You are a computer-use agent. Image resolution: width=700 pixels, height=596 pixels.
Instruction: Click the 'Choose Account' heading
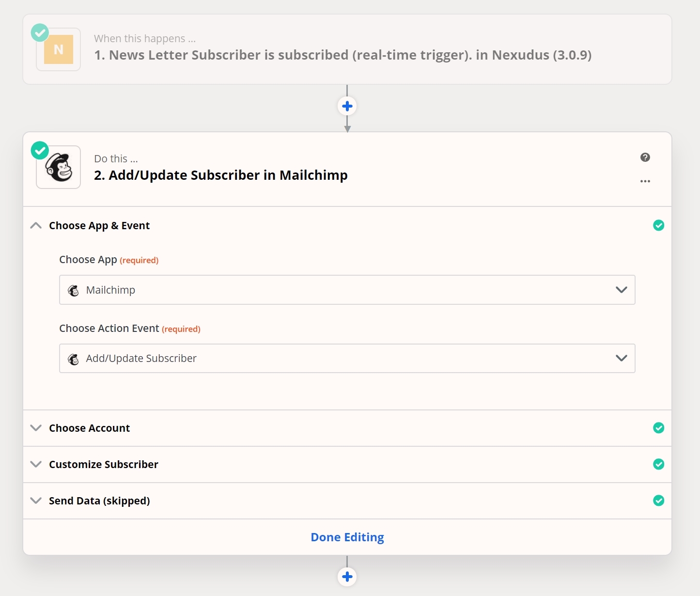click(90, 428)
